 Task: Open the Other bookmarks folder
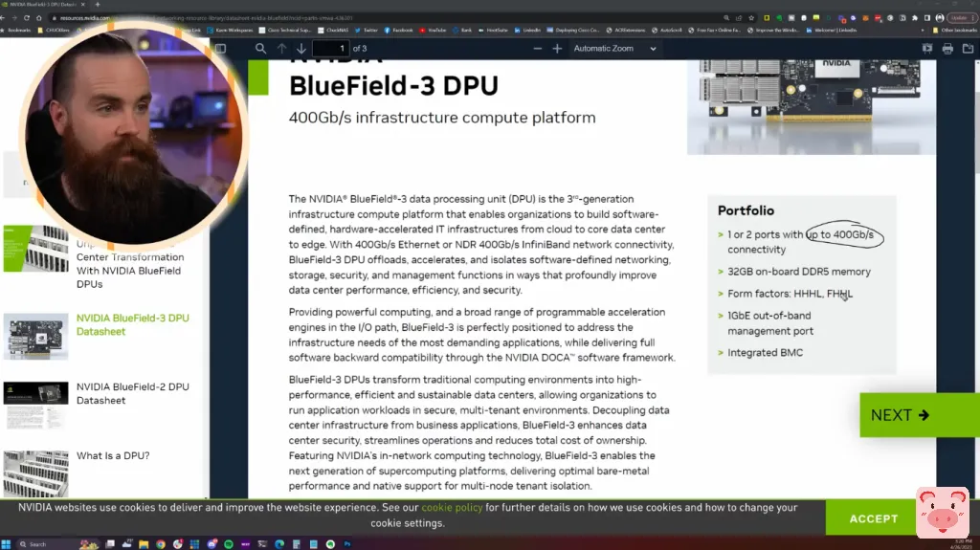click(954, 30)
